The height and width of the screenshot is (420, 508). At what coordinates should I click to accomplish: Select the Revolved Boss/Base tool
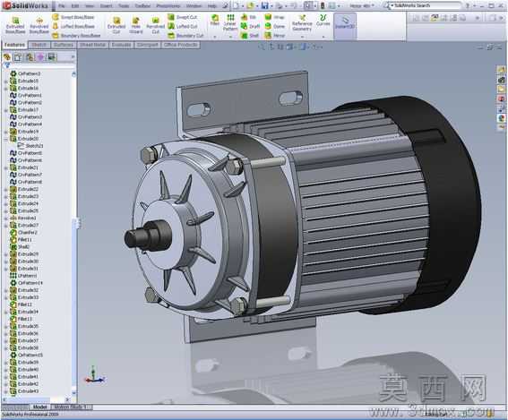coord(39,25)
